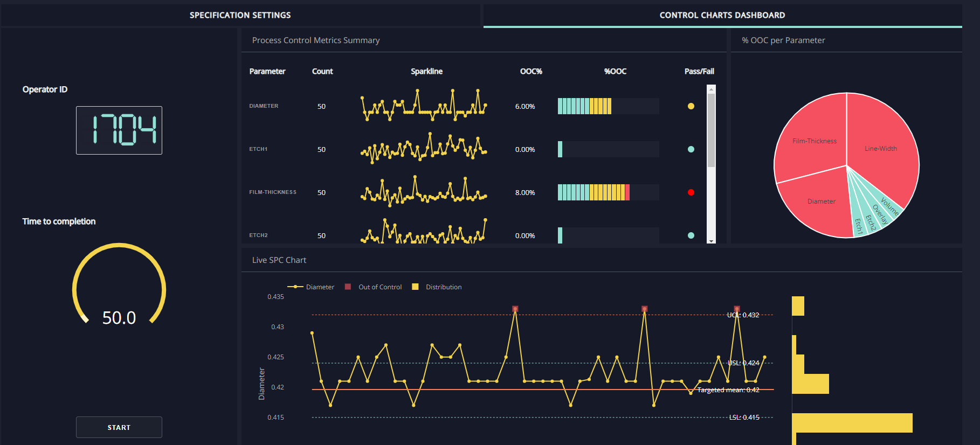Click the Diameter yellow pass/fail indicator
The image size is (980, 445).
pos(691,106)
